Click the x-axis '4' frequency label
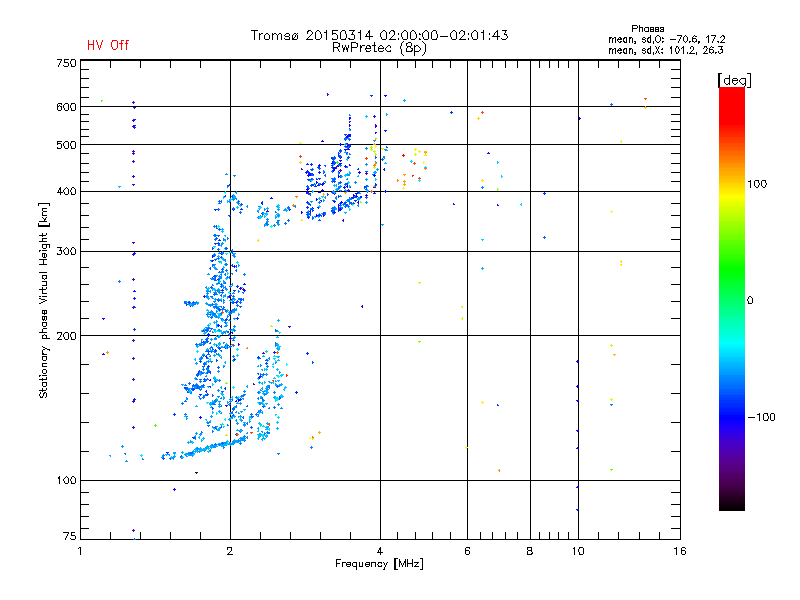The width and height of the screenshot is (800, 600). point(380,551)
